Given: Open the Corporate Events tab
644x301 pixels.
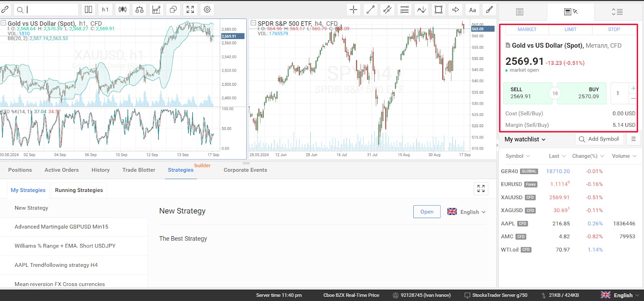Looking at the screenshot, I should (x=246, y=170).
